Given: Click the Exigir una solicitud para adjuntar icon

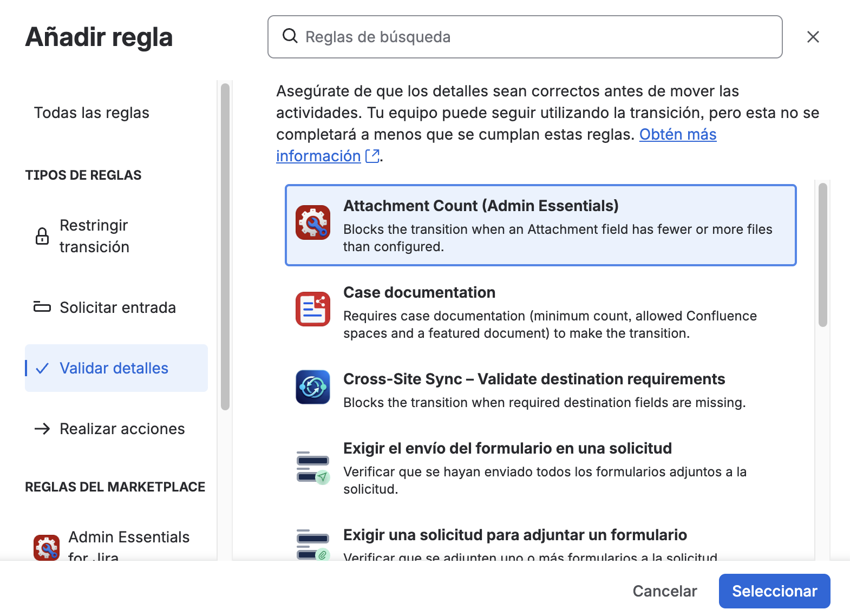Looking at the screenshot, I should pos(313,545).
